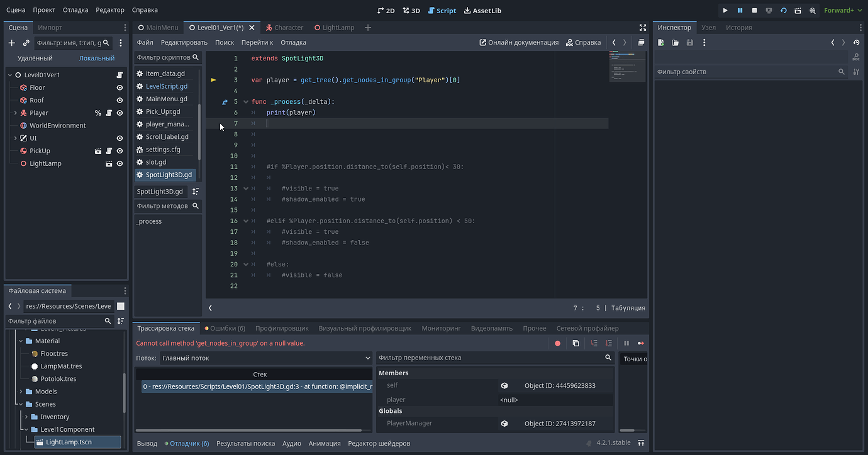Run the project with the play icon
This screenshot has height=455, width=868.
click(725, 10)
